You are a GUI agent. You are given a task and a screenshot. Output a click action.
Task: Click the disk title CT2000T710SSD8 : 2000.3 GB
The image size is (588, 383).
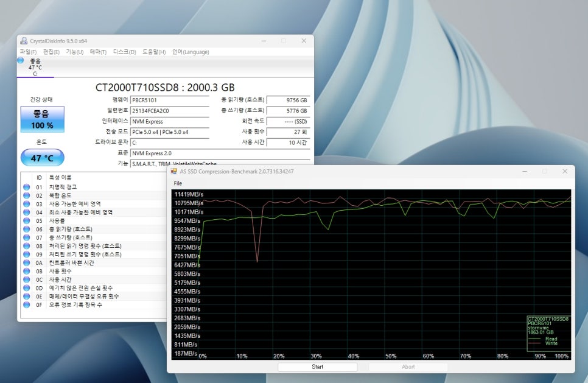tap(165, 88)
